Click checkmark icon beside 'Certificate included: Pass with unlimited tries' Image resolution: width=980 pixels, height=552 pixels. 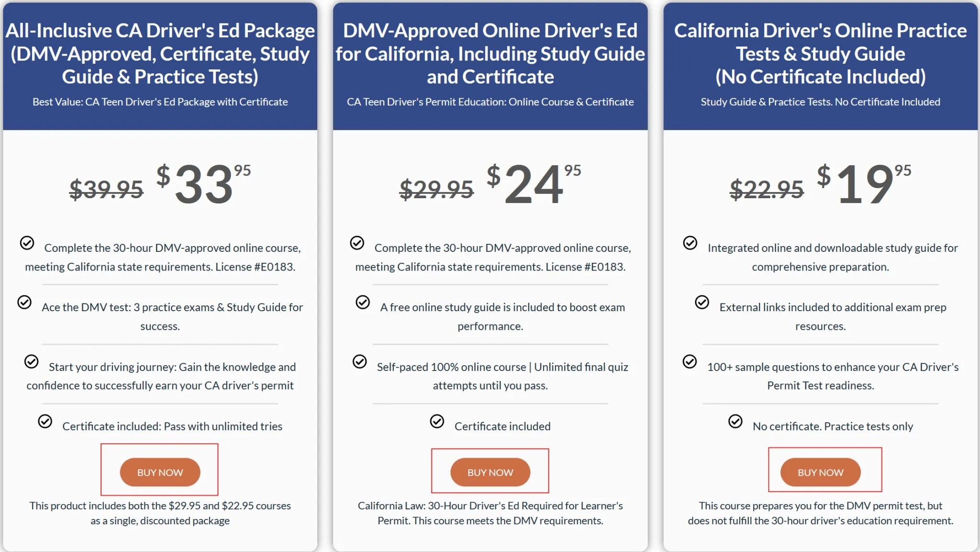pyautogui.click(x=45, y=421)
